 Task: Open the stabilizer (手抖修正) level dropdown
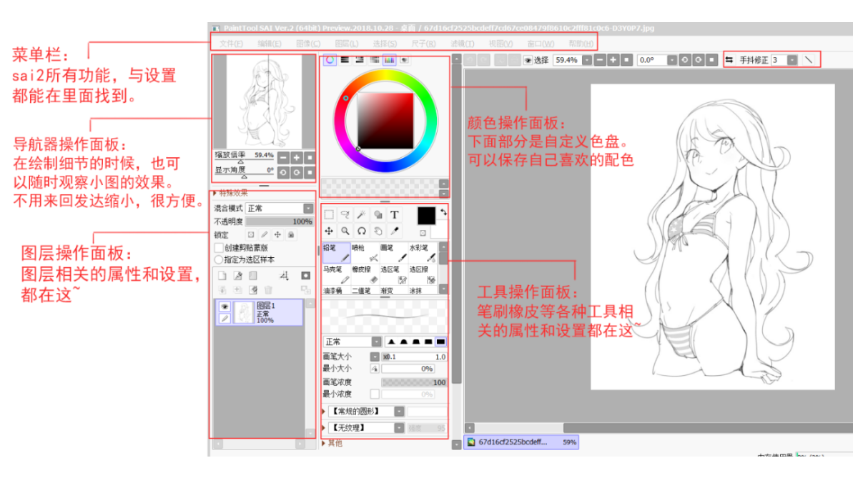[x=791, y=60]
